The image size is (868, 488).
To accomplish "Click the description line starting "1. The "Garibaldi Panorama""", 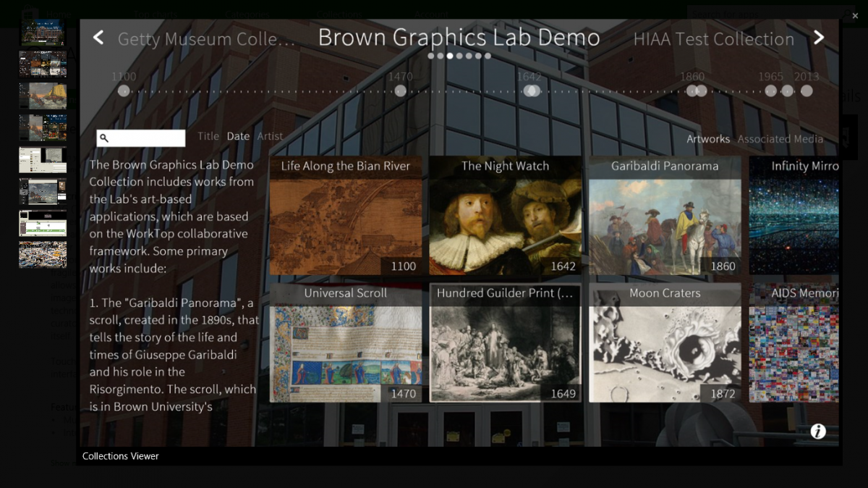I will pos(171,303).
